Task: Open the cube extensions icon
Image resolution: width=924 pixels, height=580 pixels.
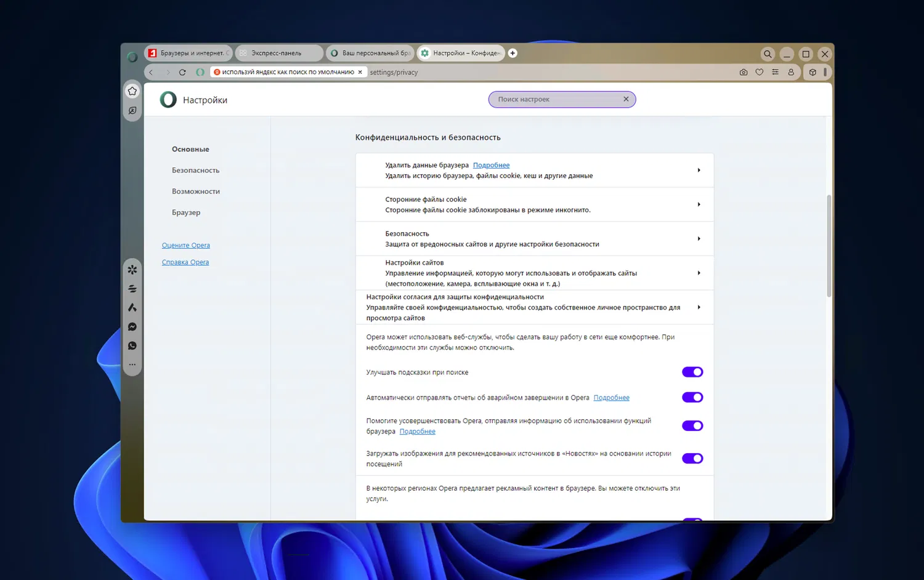Action: point(813,73)
